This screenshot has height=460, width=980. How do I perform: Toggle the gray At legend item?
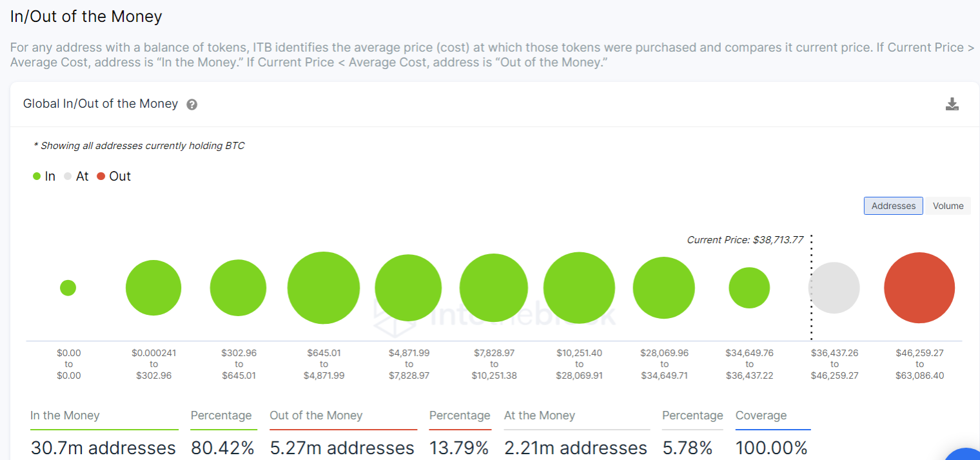coord(76,176)
